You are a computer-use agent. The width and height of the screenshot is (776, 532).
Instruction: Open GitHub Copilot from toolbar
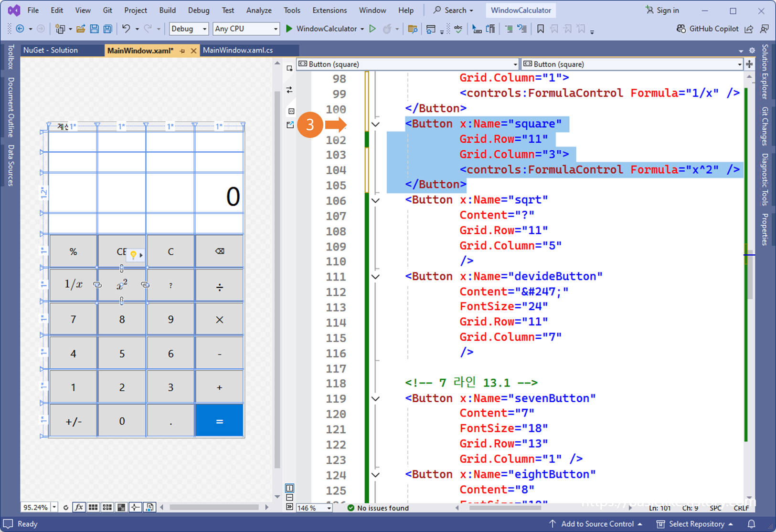tap(708, 29)
